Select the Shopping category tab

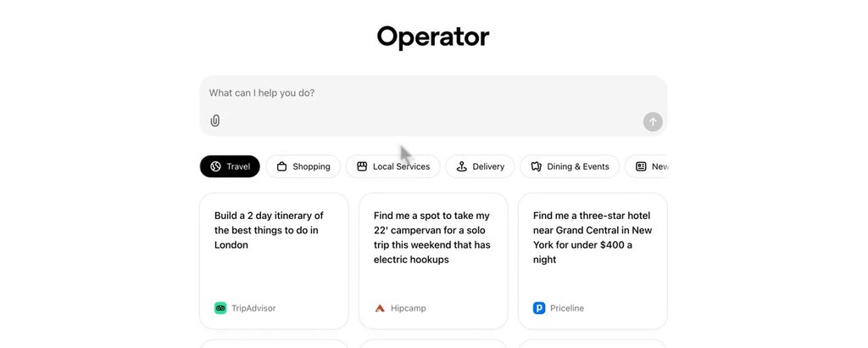(303, 166)
